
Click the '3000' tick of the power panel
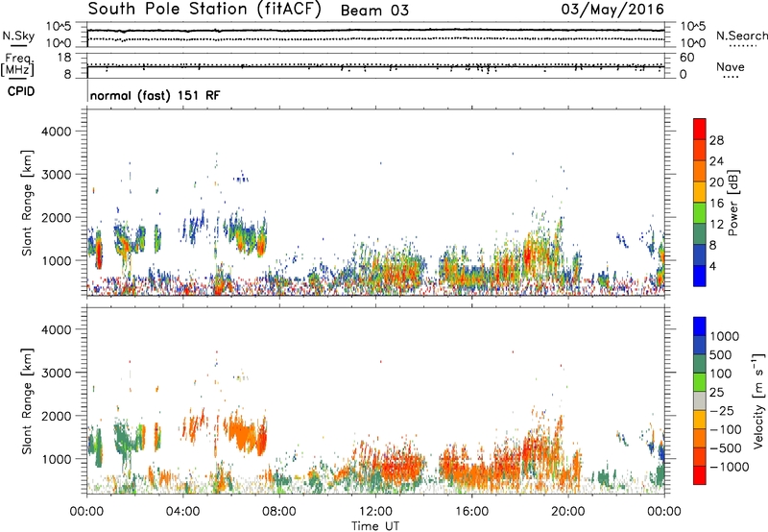[57, 175]
